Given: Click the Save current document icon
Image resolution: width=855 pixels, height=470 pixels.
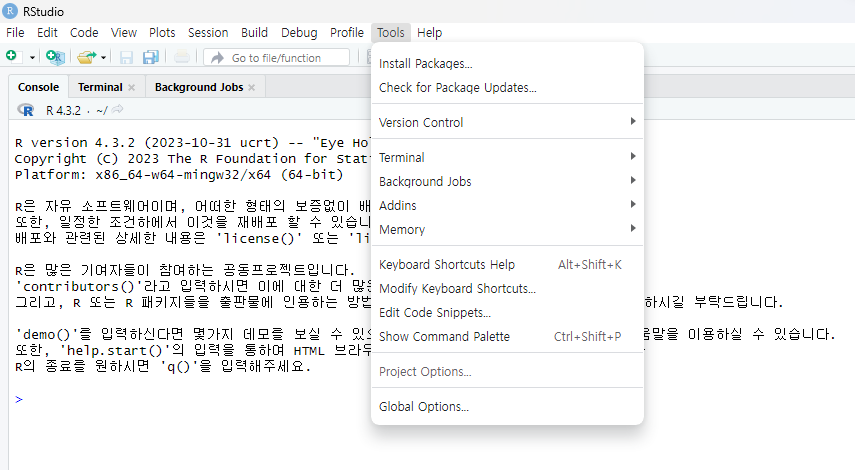Looking at the screenshot, I should pos(126,57).
